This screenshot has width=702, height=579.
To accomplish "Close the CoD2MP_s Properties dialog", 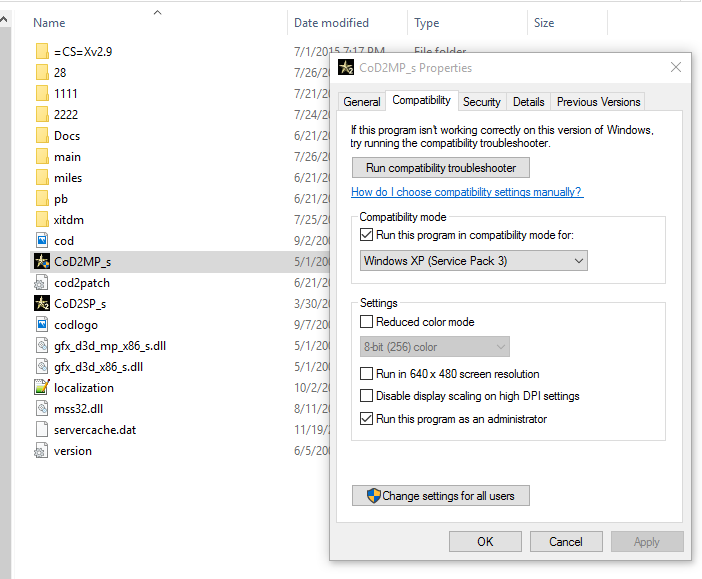I will pos(676,67).
